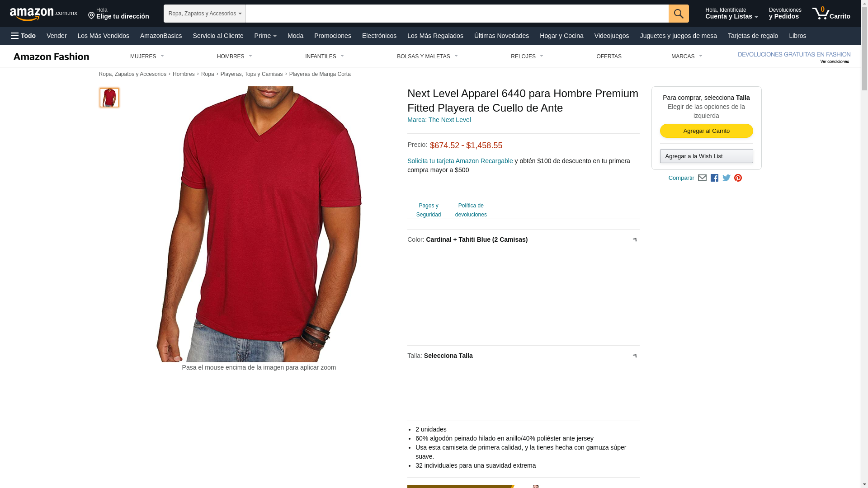Viewport: 868px width, 488px height.
Task: Open the search category dropdown Ropa, Zapatos y Accesorios
Action: [x=205, y=14]
